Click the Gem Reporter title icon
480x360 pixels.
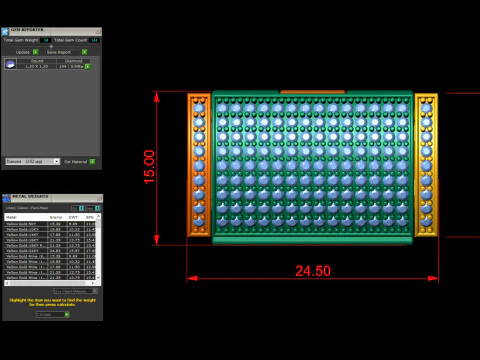point(5,32)
